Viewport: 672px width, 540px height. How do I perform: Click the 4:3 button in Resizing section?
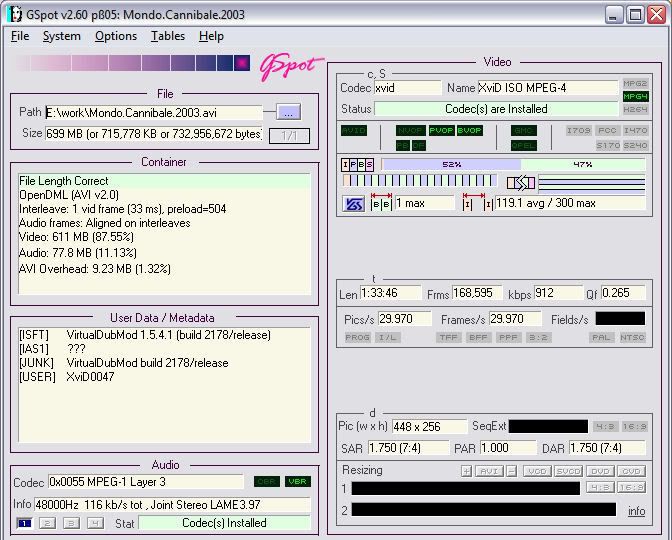coord(600,488)
